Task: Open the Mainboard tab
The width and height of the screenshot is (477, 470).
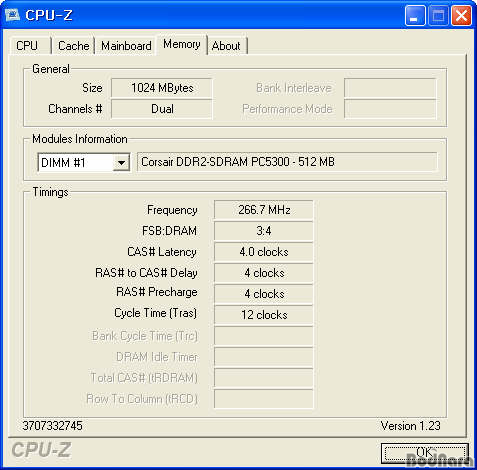Action: (x=126, y=46)
